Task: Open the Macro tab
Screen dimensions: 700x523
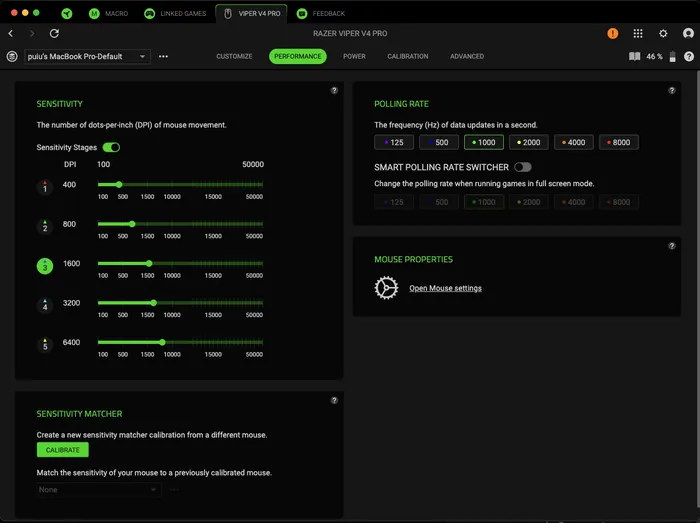Action: 108,13
